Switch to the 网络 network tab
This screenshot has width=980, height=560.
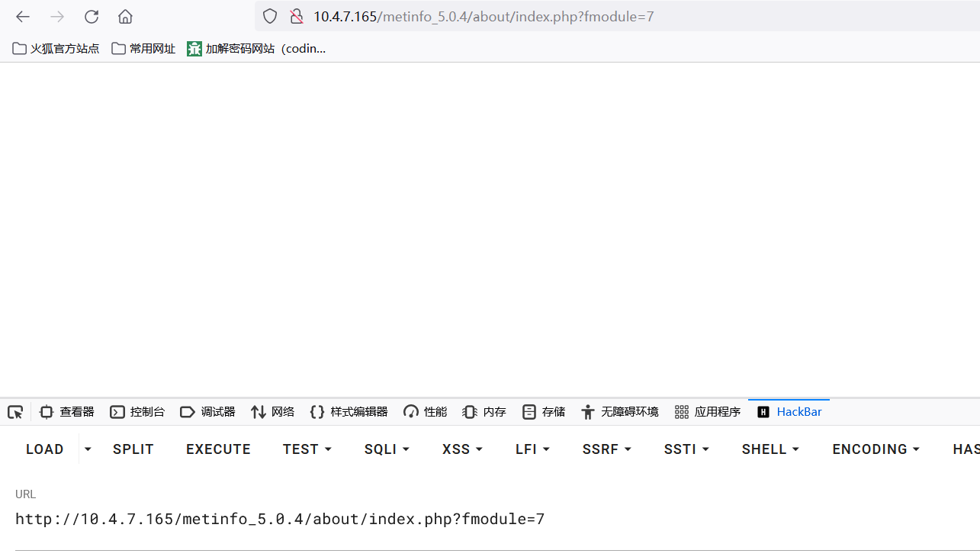coord(272,412)
